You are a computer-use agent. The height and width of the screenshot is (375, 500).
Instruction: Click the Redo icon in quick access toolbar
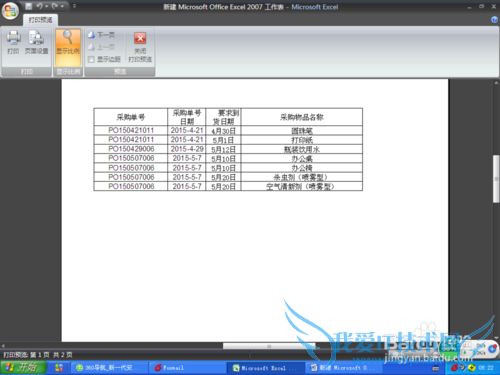click(55, 6)
